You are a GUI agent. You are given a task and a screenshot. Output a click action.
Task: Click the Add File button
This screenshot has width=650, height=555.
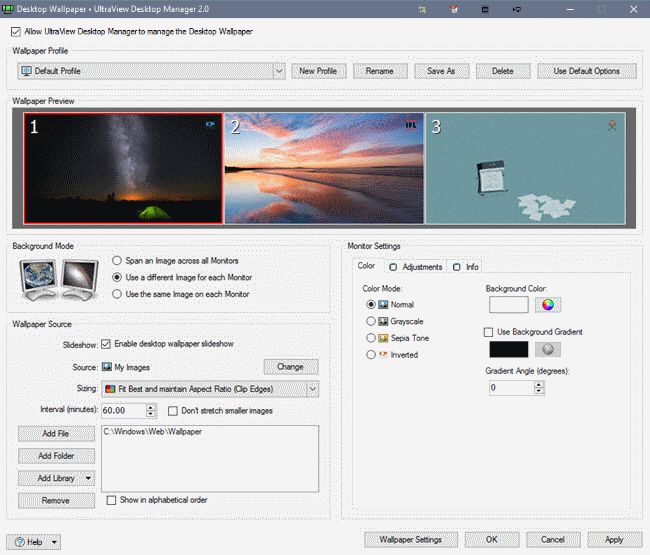56,433
